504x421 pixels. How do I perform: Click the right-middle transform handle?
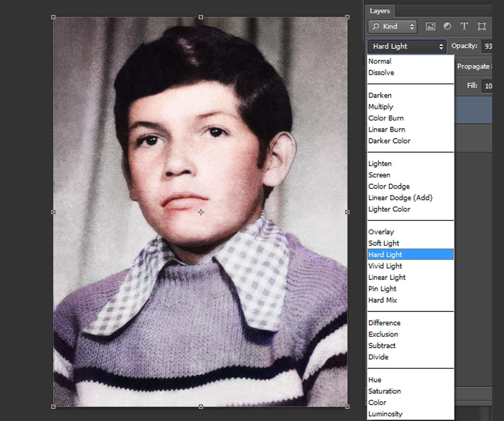tap(347, 212)
